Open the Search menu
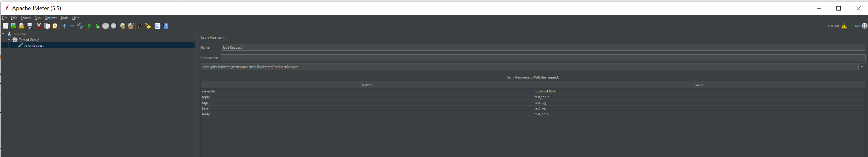Screen dimensions: 868x157 [26, 18]
